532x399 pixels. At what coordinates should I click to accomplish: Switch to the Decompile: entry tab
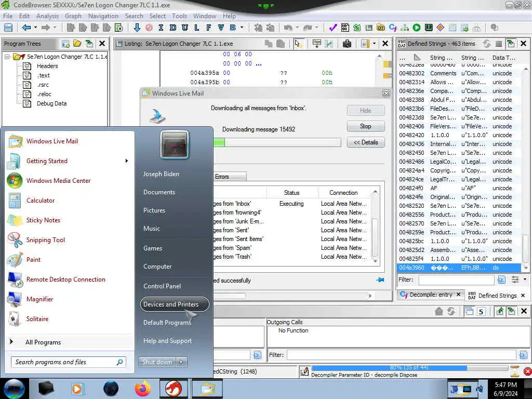pyautogui.click(x=430, y=295)
